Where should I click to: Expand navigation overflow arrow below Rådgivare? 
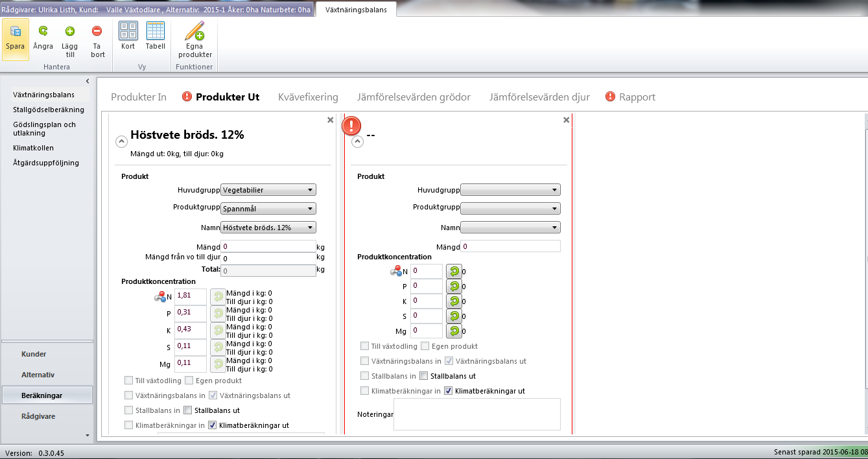(x=88, y=434)
